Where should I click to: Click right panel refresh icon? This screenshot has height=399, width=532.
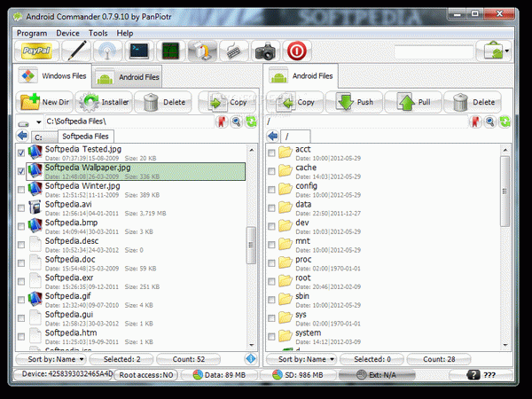(x=505, y=121)
